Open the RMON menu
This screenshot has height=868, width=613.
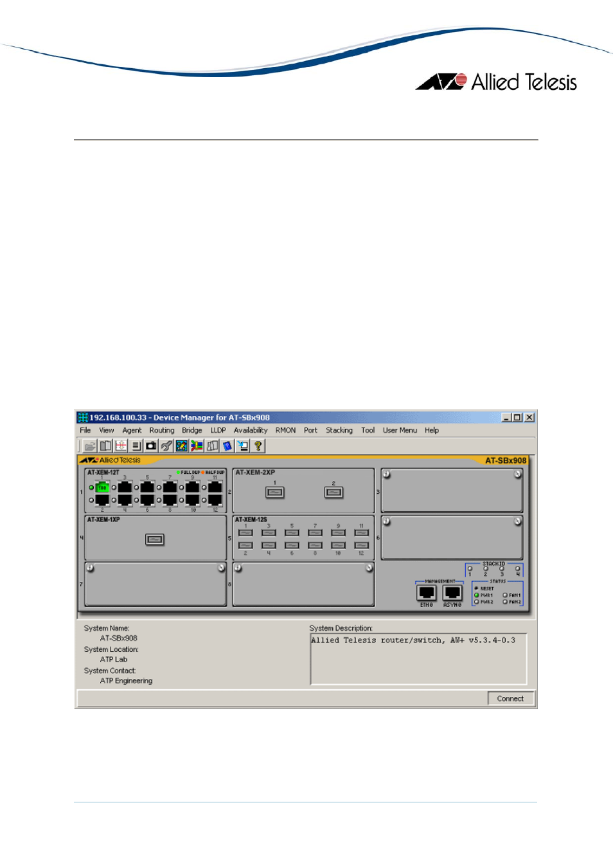pyautogui.click(x=286, y=430)
